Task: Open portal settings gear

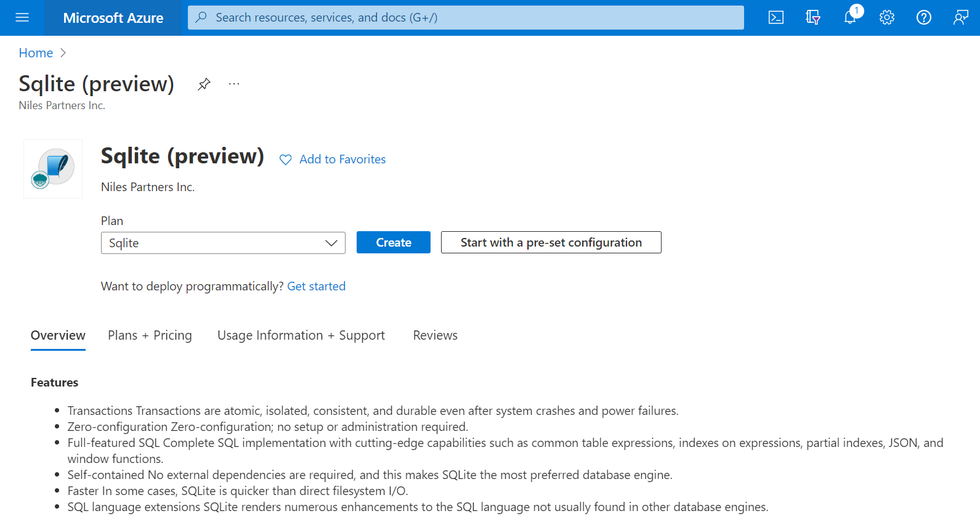Action: pyautogui.click(x=887, y=17)
